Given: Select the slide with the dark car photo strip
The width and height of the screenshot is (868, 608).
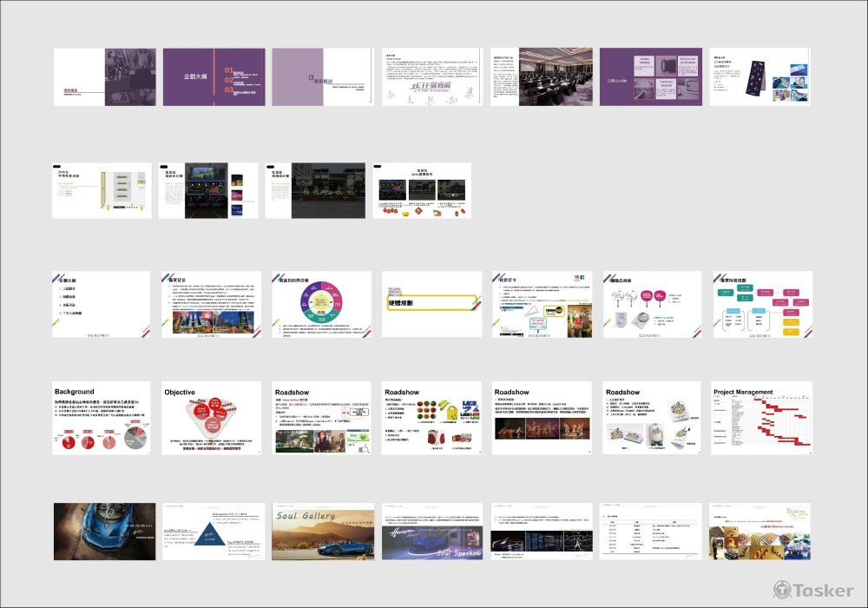Looking at the screenshot, I should [542, 532].
